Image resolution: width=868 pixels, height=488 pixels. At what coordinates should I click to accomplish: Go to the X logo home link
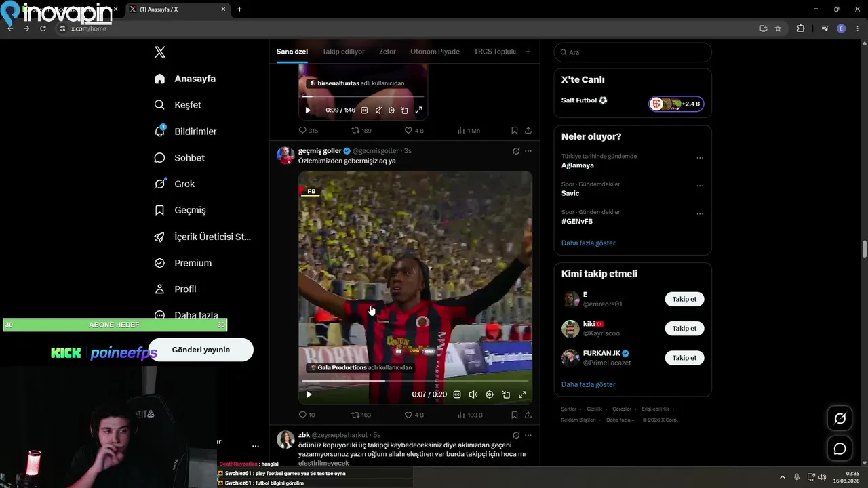click(160, 52)
